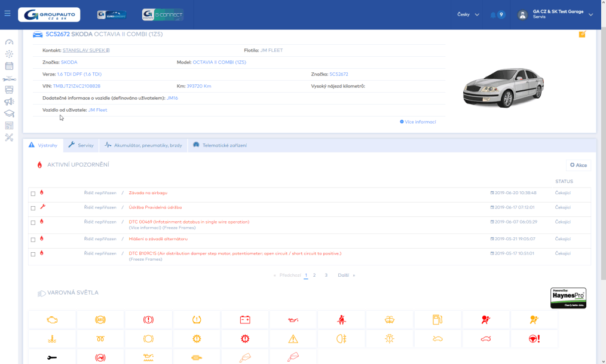This screenshot has width=606, height=364.
Task: Open the megaphone announcements sidebar icon
Action: (9, 102)
